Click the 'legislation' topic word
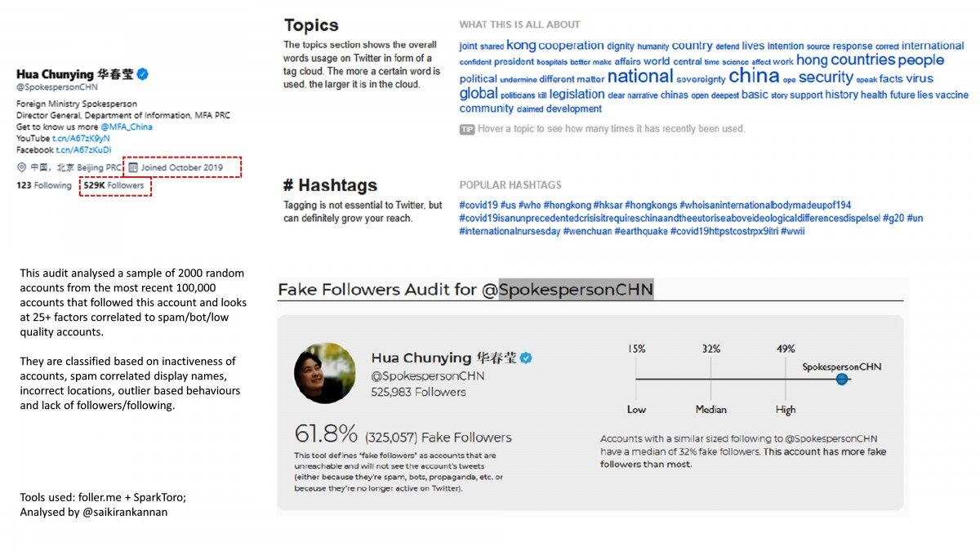This screenshot has width=980, height=551. (577, 94)
